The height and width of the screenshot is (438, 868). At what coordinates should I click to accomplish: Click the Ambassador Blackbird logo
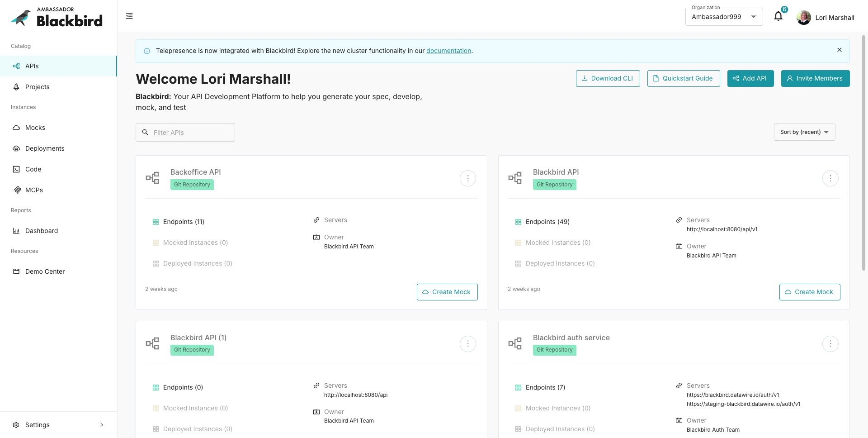click(x=57, y=17)
